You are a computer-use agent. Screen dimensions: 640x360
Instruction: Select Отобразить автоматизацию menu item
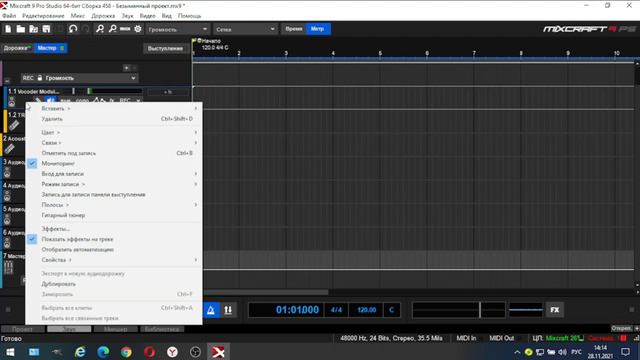(114, 249)
